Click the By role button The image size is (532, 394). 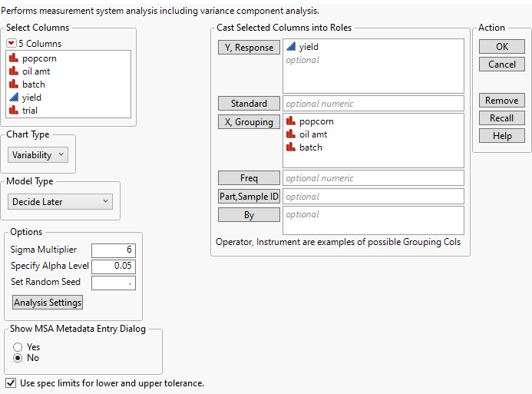[249, 215]
